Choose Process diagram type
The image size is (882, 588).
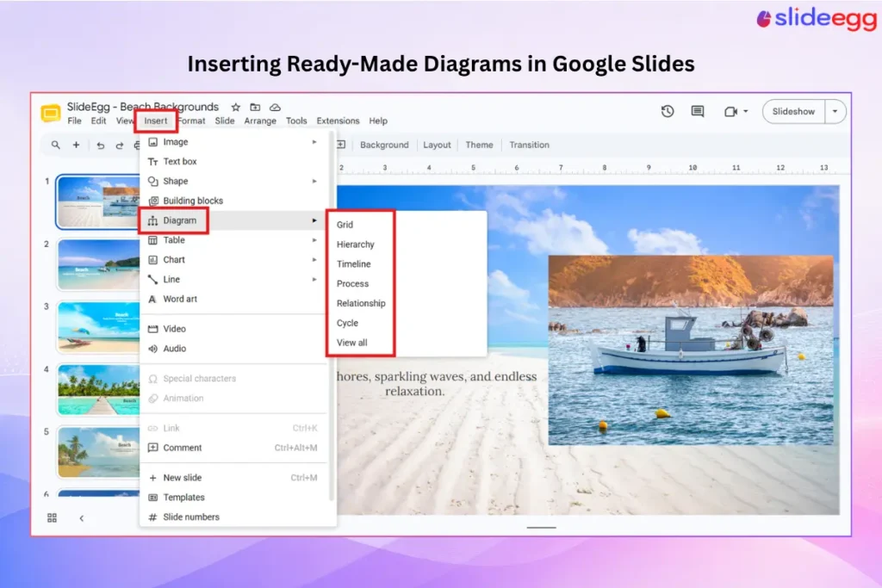click(x=407, y=284)
